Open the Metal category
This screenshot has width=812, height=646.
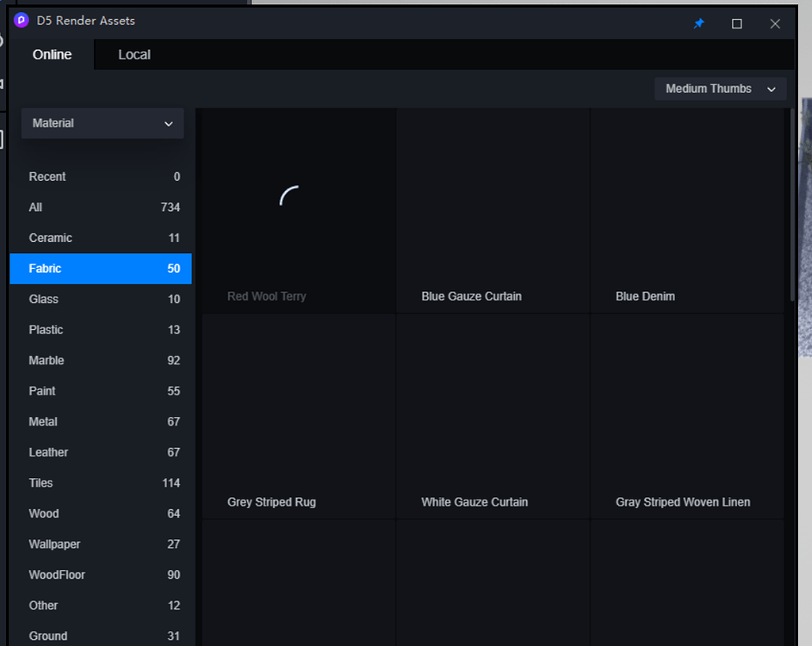coord(101,422)
